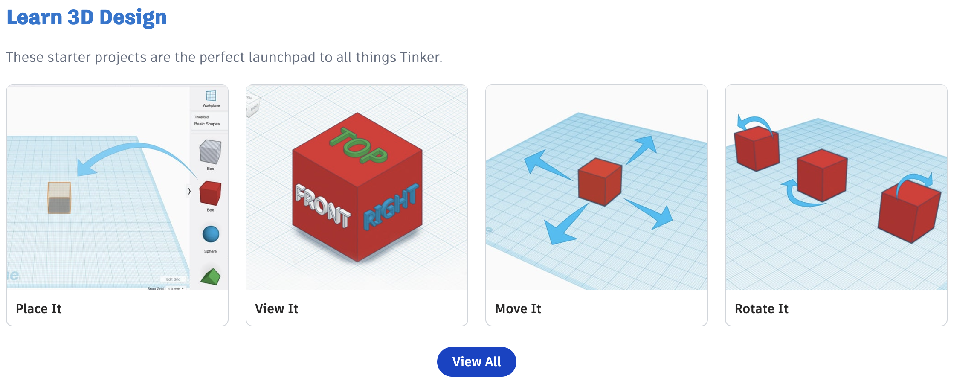Open the Rotate It lesson title

point(762,309)
